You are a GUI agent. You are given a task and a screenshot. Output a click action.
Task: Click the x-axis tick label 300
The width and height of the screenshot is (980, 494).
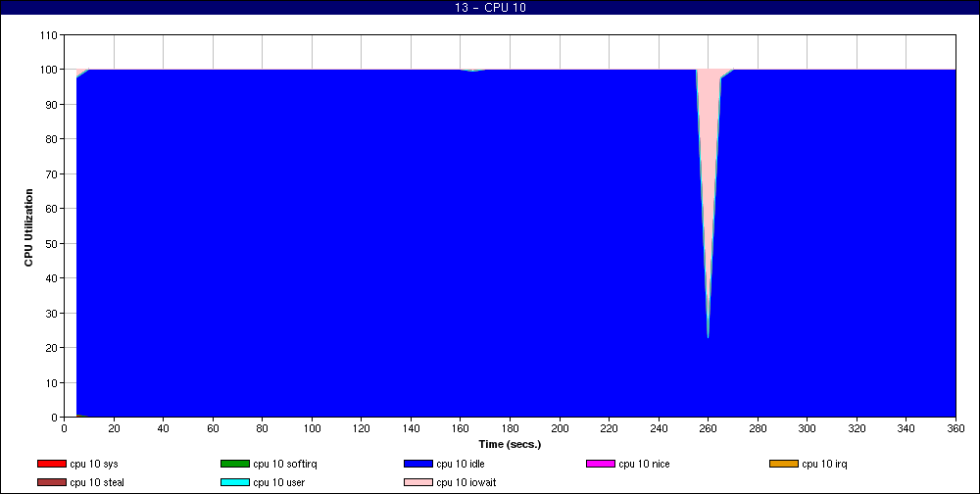[807, 429]
